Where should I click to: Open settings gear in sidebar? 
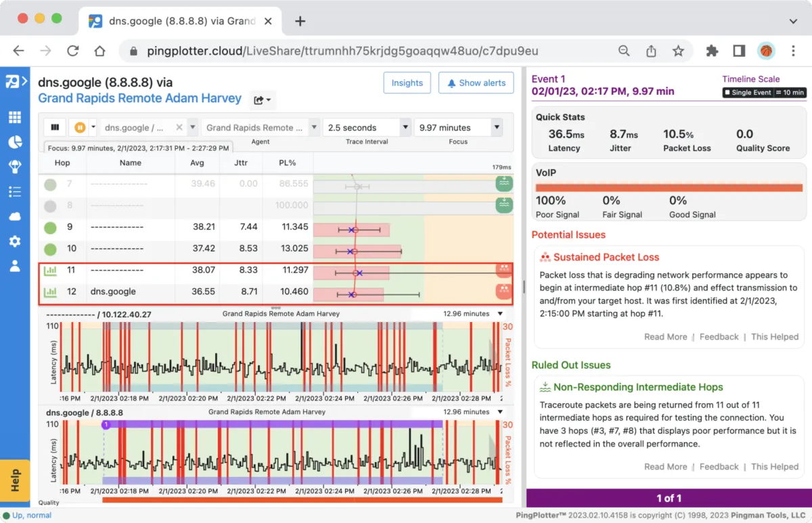(15, 242)
